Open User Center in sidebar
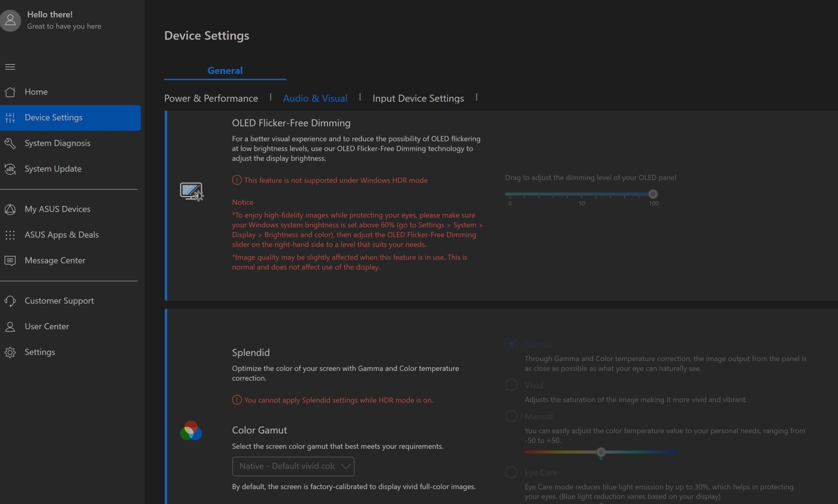 [x=47, y=326]
